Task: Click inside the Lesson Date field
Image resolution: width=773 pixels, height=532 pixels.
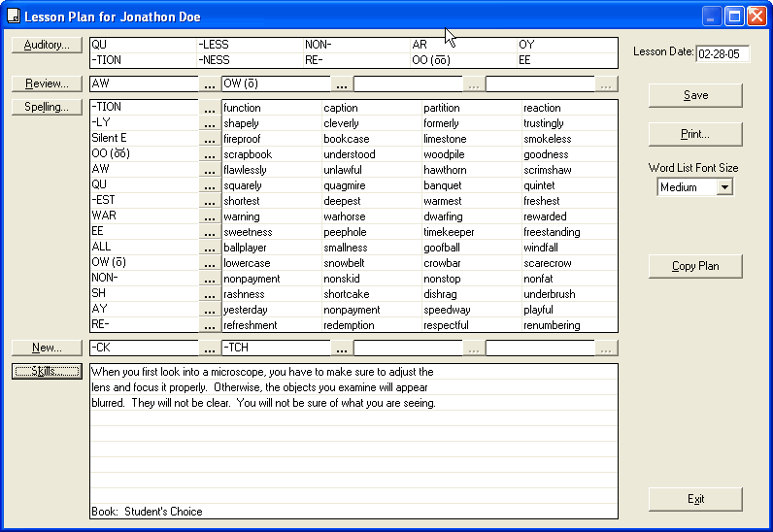Action: [x=723, y=53]
